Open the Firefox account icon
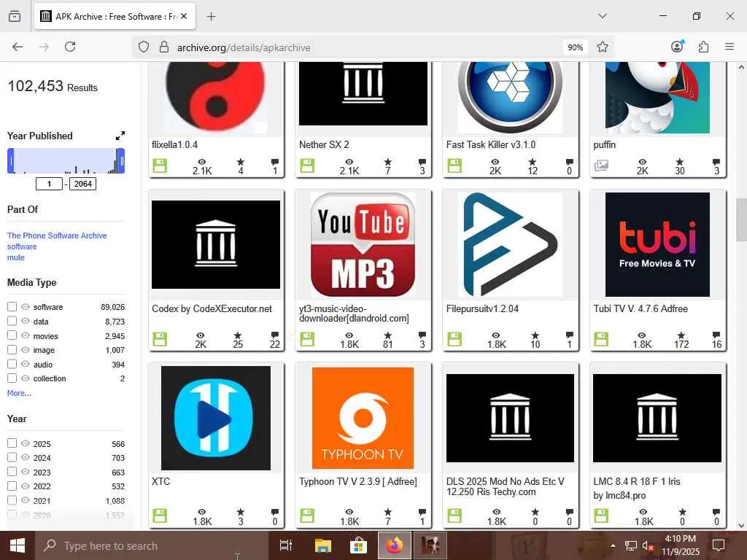 pos(677,46)
